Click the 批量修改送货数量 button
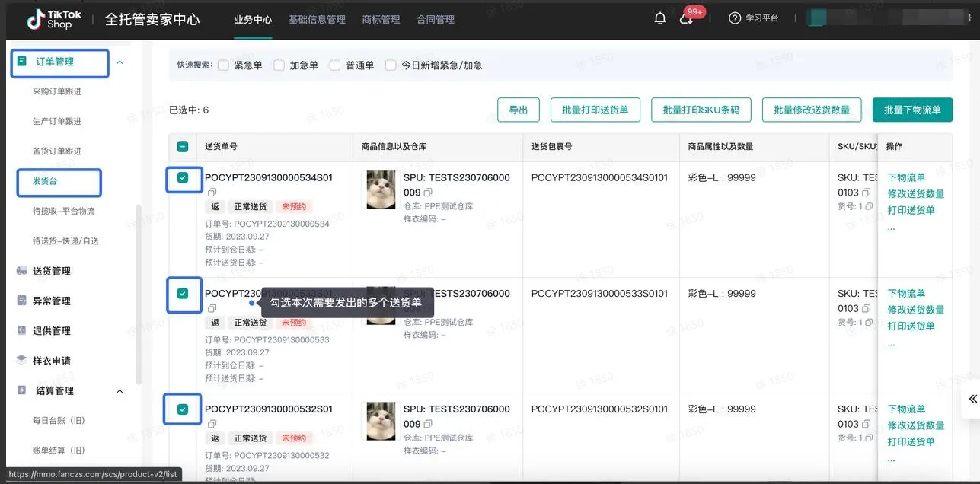The width and height of the screenshot is (980, 484). [812, 110]
